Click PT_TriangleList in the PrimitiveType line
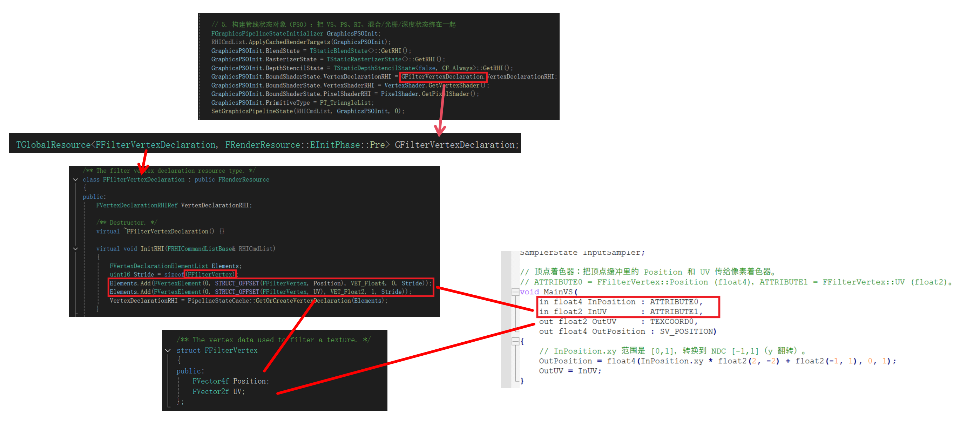Viewport: 980px width, 431px height. pos(346,103)
